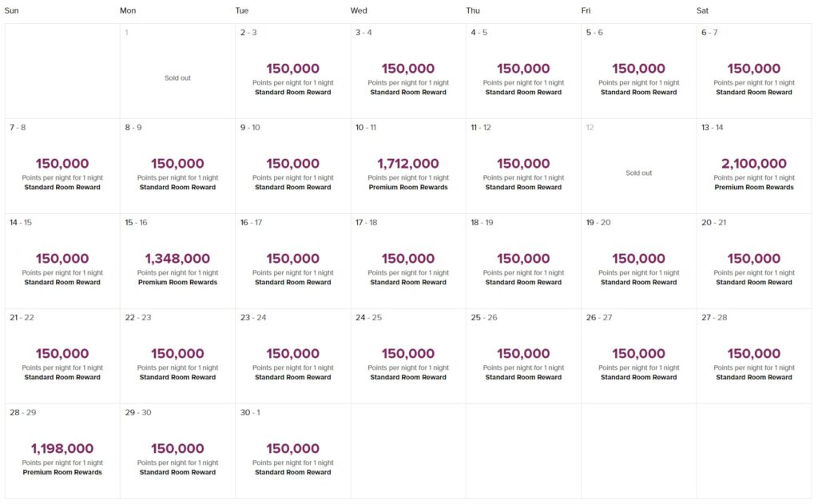Click the 6 - 7 Saturday night
The image size is (818, 504).
pyautogui.click(x=754, y=71)
